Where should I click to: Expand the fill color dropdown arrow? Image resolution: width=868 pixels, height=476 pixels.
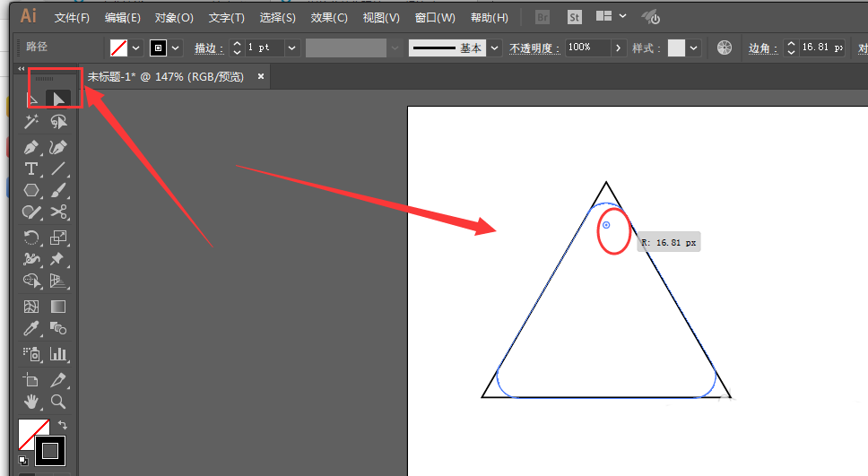pyautogui.click(x=135, y=48)
